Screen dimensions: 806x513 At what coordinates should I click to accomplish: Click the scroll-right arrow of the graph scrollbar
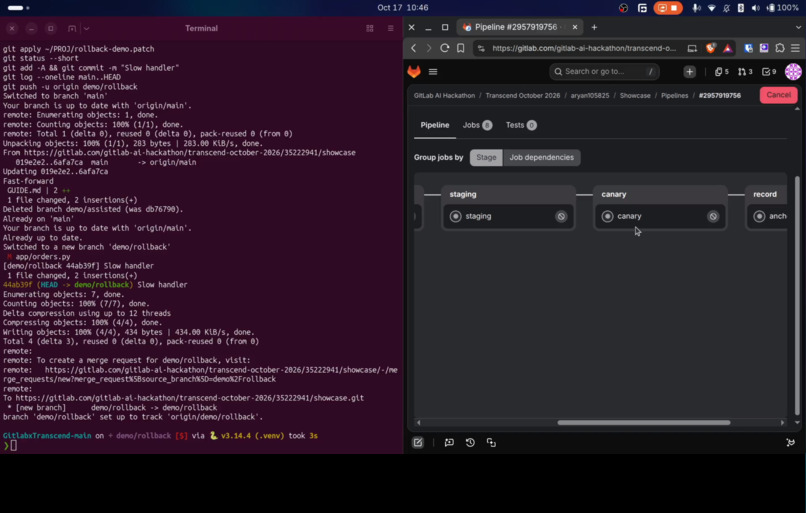pyautogui.click(x=782, y=423)
